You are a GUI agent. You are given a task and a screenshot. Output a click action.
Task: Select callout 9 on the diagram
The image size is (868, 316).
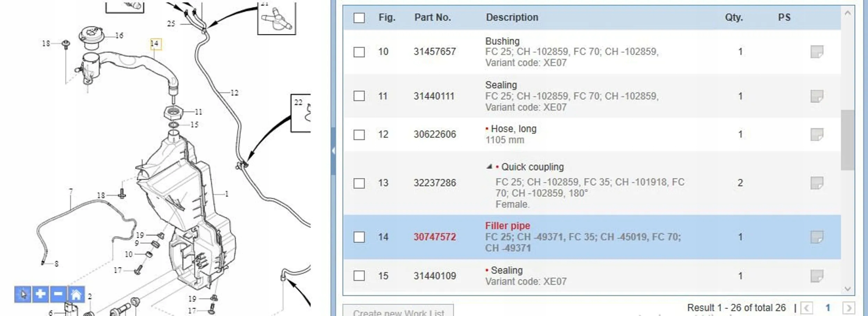(x=137, y=243)
